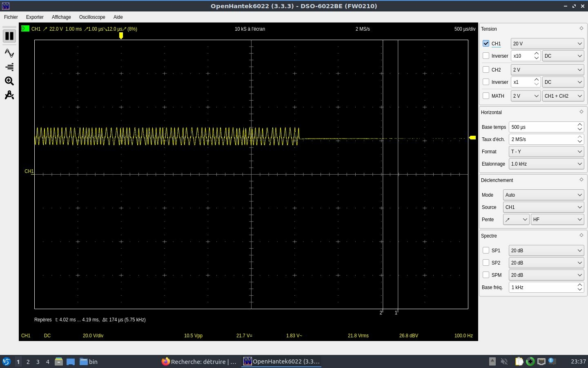Open the muted volume tray icon
588x368 pixels.
(x=504, y=361)
